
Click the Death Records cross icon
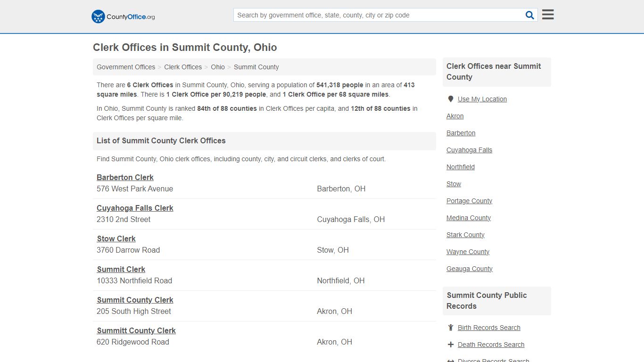pyautogui.click(x=451, y=345)
